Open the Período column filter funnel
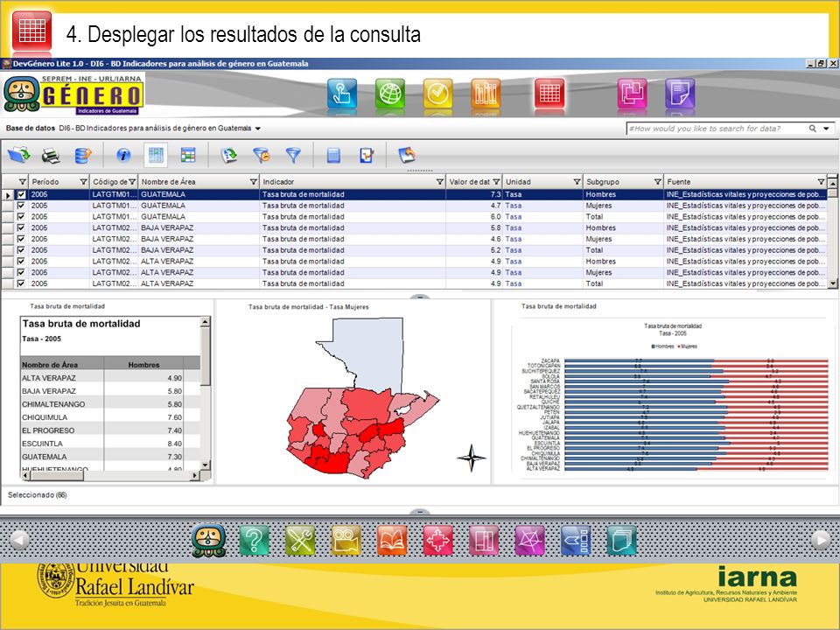The width and height of the screenshot is (840, 630). [83, 182]
